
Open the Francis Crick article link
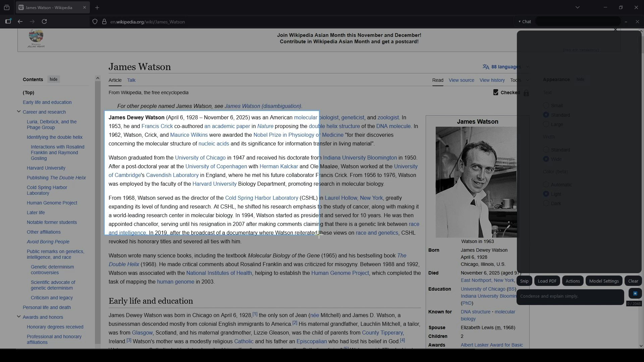157,126
